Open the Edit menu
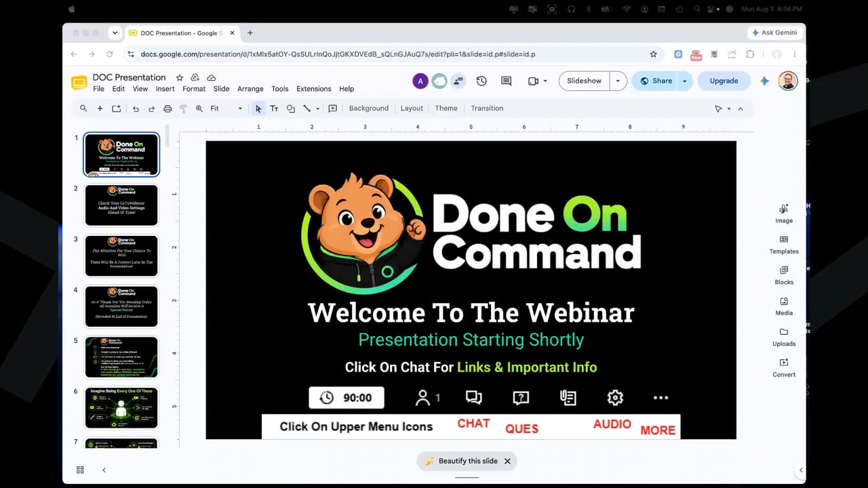Image resolution: width=868 pixels, height=488 pixels. click(118, 89)
